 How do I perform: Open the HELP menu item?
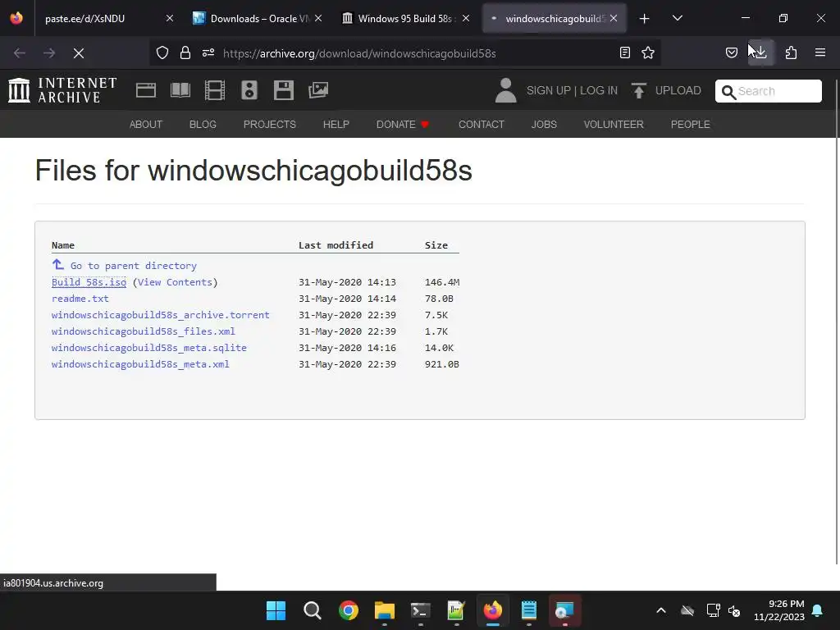336,125
